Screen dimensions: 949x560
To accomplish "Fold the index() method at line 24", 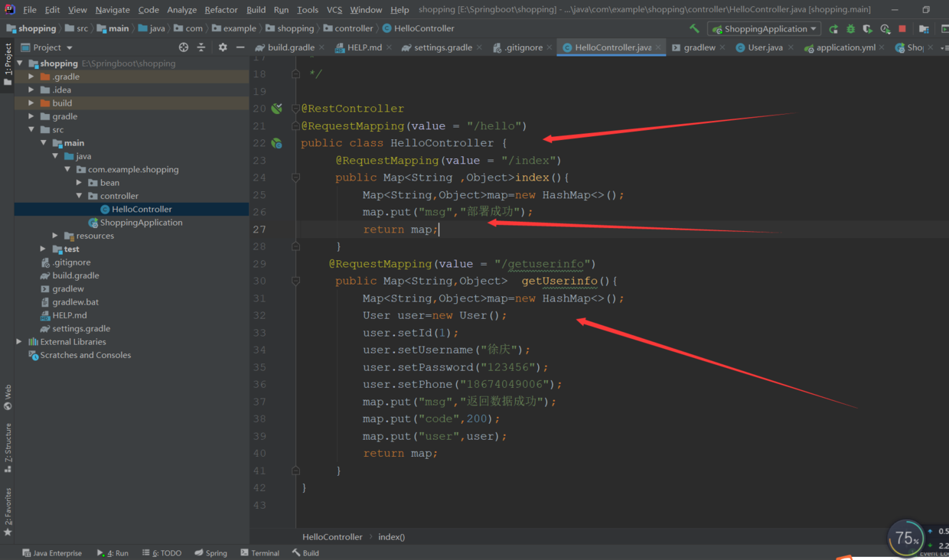I will [295, 177].
